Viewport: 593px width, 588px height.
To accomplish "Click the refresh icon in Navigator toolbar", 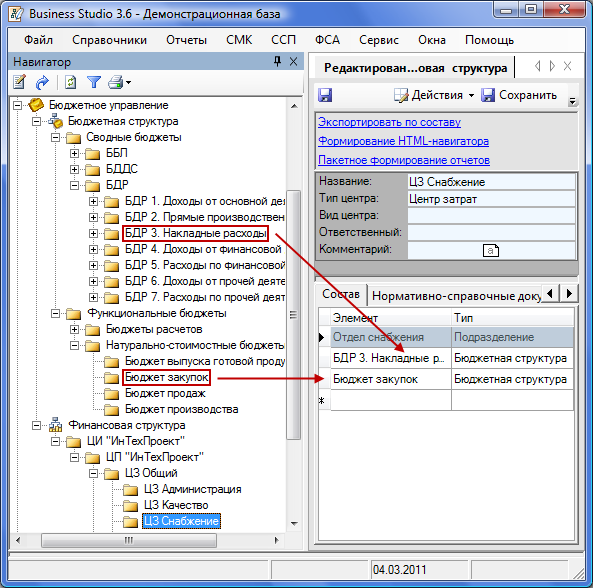I will pyautogui.click(x=70, y=82).
